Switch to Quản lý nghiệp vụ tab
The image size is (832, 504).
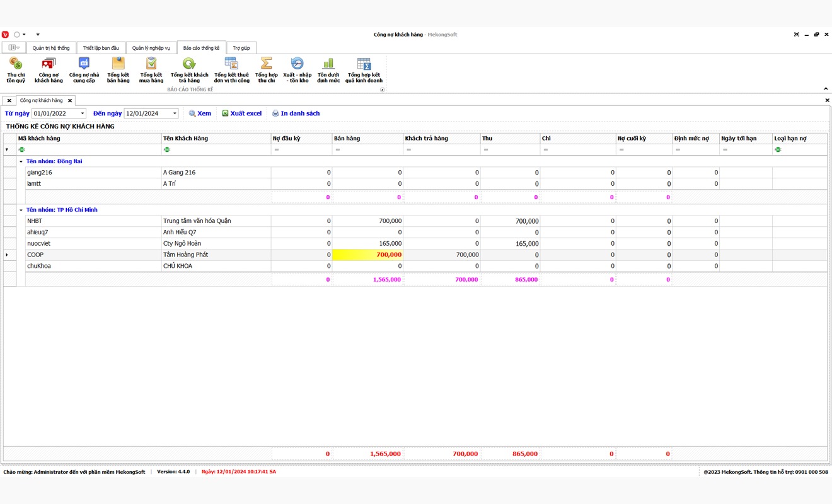(x=151, y=48)
